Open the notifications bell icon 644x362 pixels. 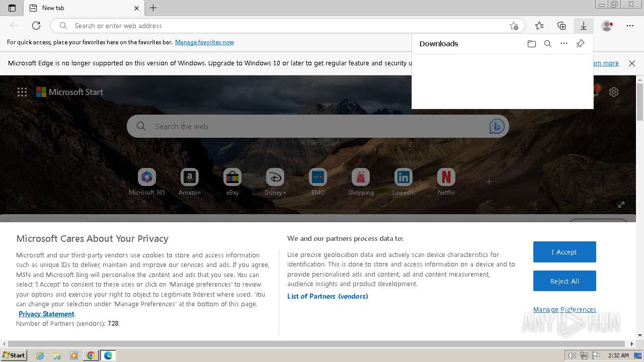[596, 91]
